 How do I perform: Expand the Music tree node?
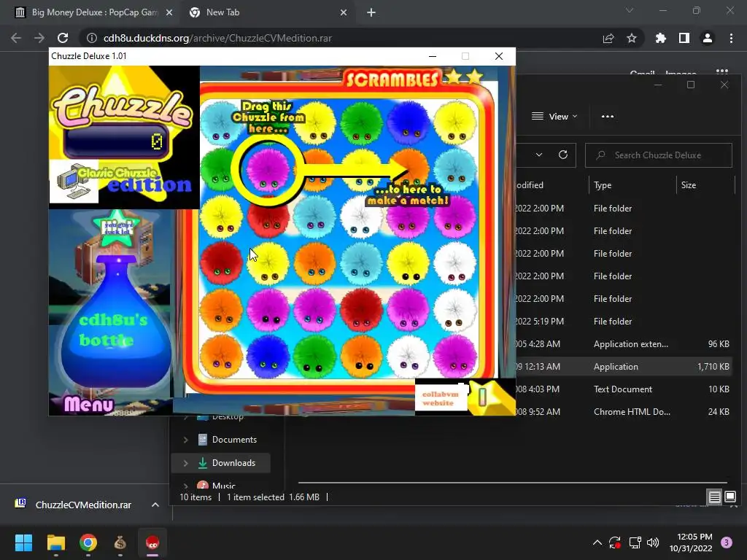pyautogui.click(x=186, y=486)
